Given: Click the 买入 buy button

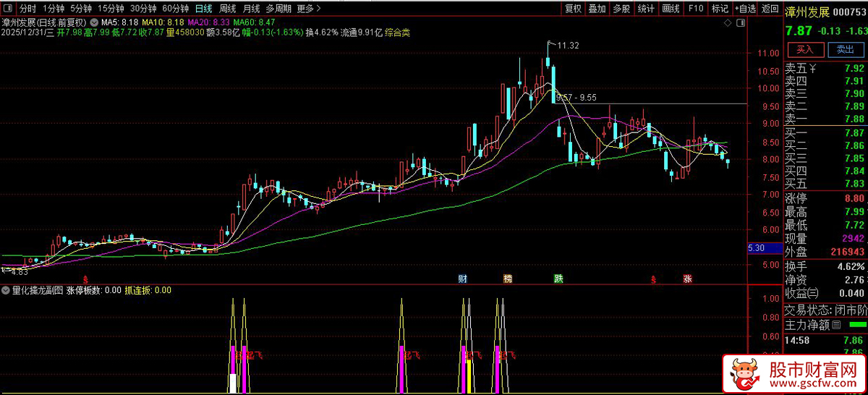Looking at the screenshot, I should 805,50.
